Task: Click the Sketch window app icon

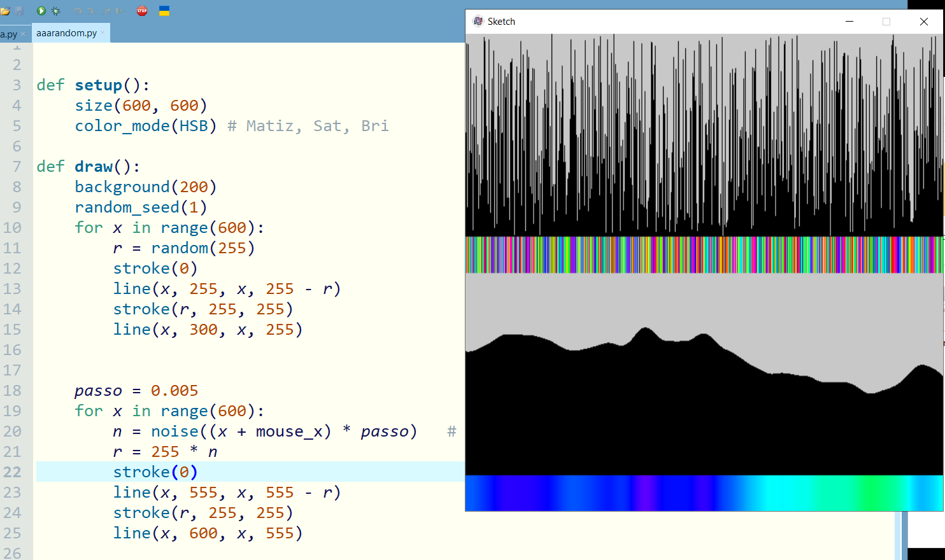Action: click(x=478, y=22)
